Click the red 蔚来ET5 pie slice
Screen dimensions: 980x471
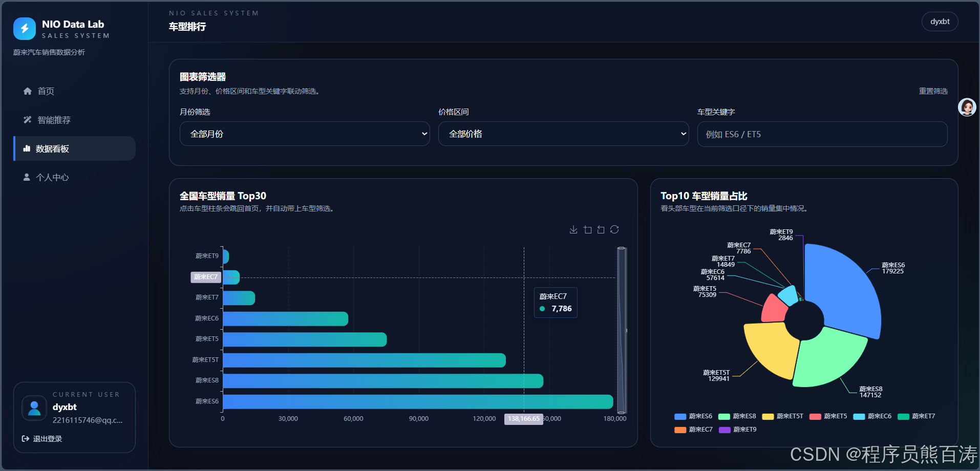coord(773,310)
